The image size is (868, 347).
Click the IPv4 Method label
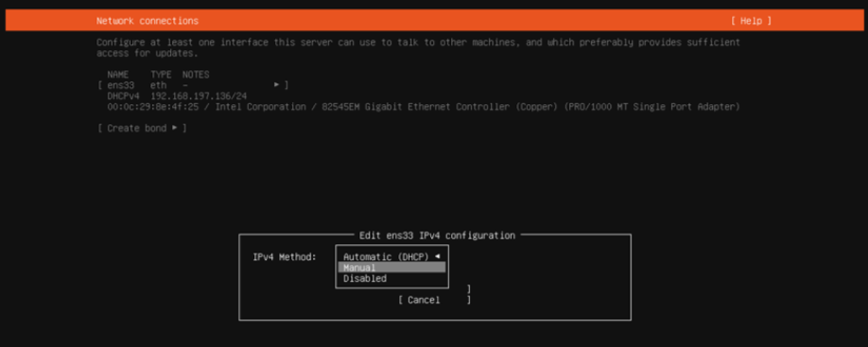[285, 256]
